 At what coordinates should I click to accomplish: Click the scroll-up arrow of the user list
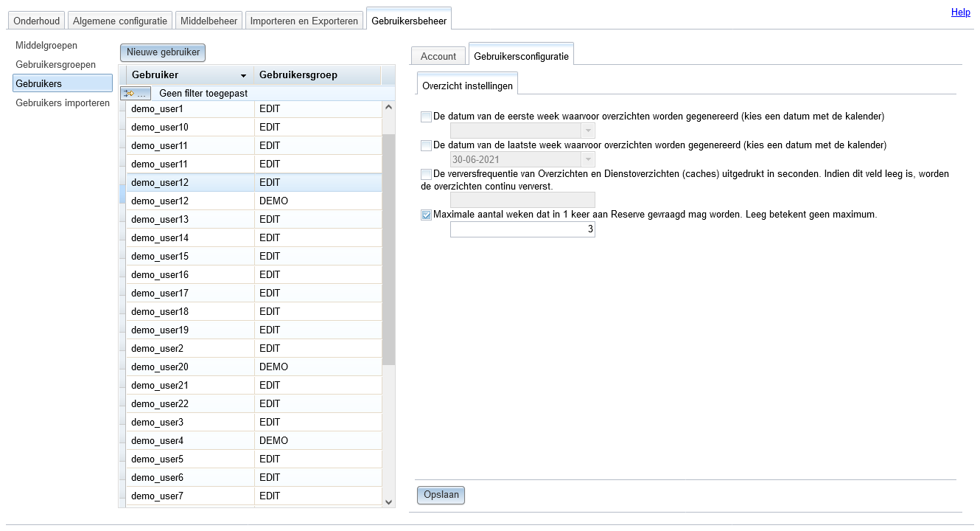click(389, 108)
